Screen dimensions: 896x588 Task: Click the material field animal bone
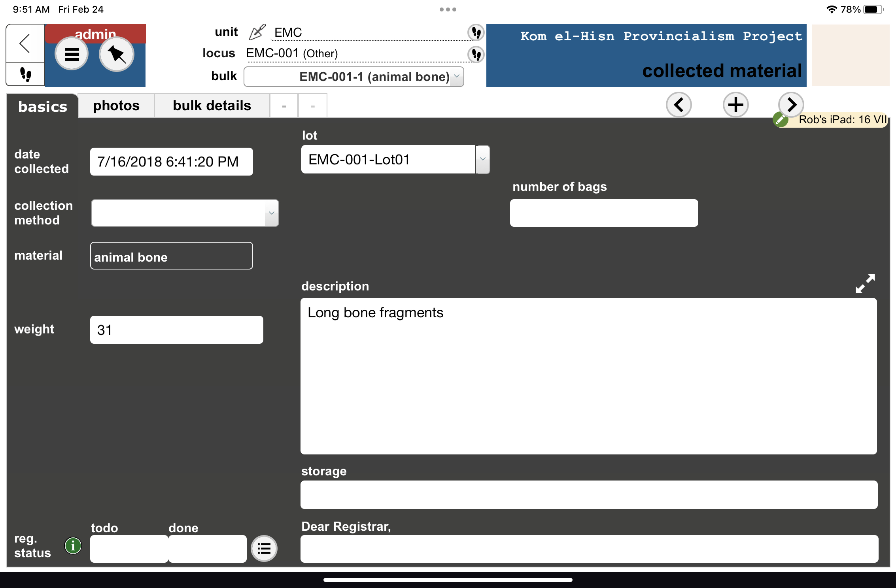coord(172,256)
